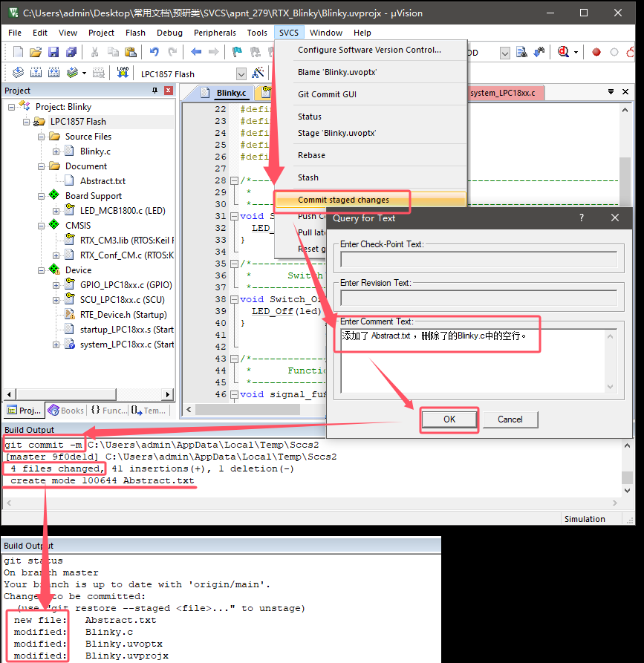Viewport: 644px width, 663px height.
Task: Collapse code fold at line 28
Action: pyautogui.click(x=234, y=180)
